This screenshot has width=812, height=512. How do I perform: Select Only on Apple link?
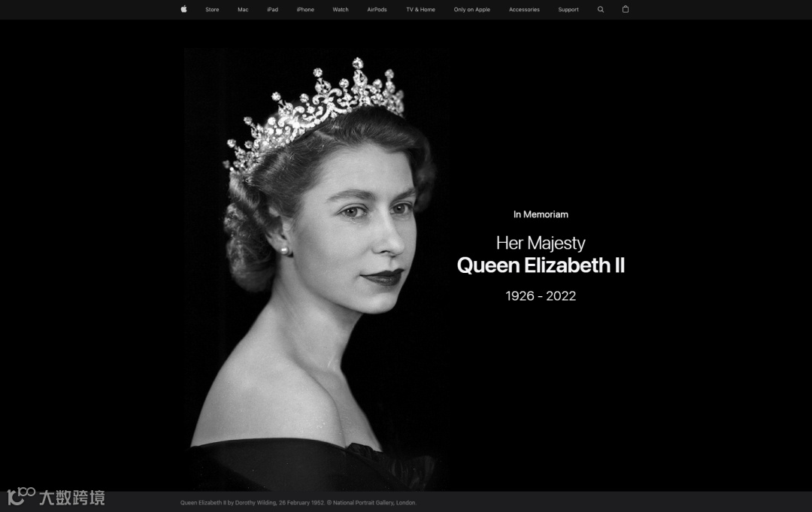tap(471, 9)
